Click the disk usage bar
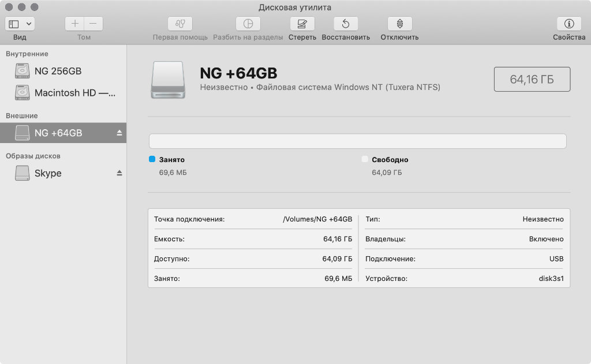This screenshot has width=591, height=364. click(x=358, y=141)
